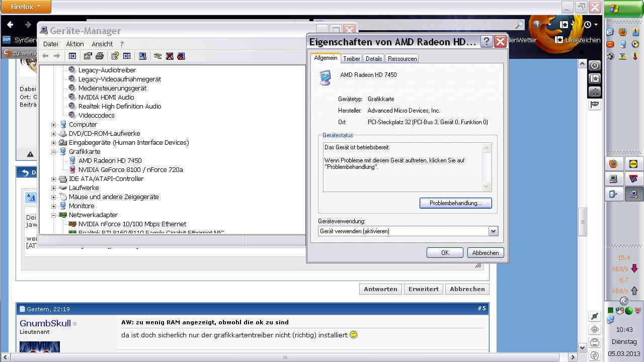Select the Videocodecs tree item
Image resolution: width=644 pixels, height=362 pixels.
coord(96,116)
